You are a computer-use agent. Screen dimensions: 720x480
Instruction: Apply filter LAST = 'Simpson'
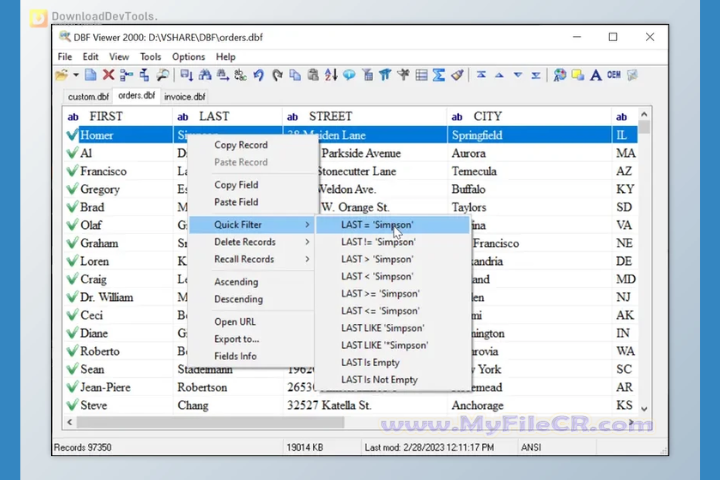(x=393, y=225)
